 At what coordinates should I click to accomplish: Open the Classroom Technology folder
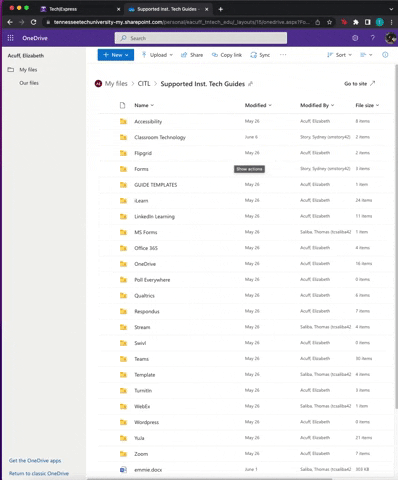point(160,137)
